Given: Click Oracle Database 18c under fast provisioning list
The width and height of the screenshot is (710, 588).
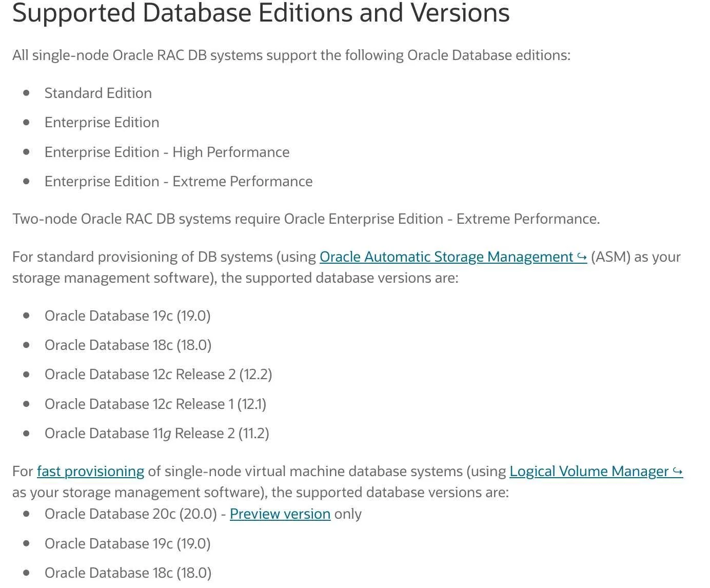Looking at the screenshot, I should 128,573.
